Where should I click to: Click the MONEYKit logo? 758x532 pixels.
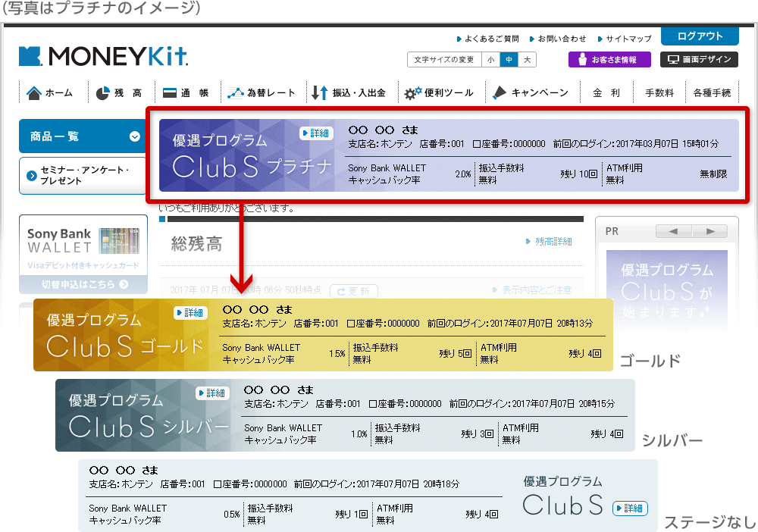[x=103, y=57]
